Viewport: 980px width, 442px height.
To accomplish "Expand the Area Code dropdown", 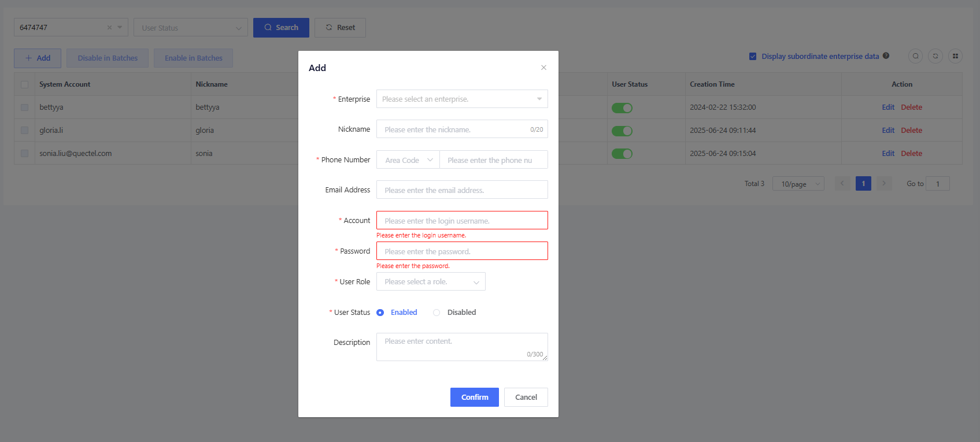I will click(408, 160).
